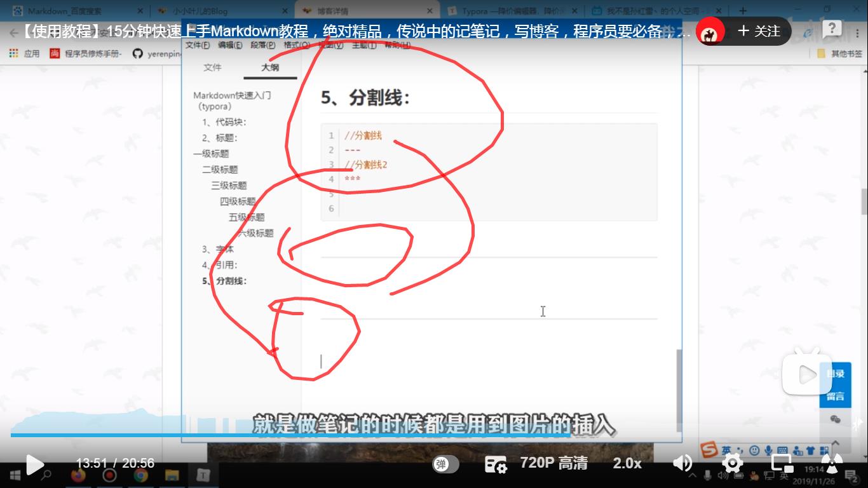Activate the picture-in-picture icon

(x=781, y=463)
